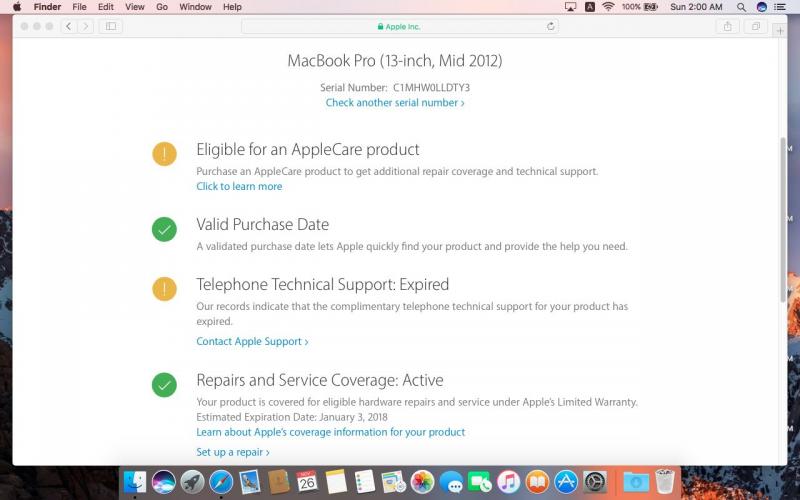Open Contacts book in the Dock
This screenshot has width=800, height=500.
(x=279, y=482)
